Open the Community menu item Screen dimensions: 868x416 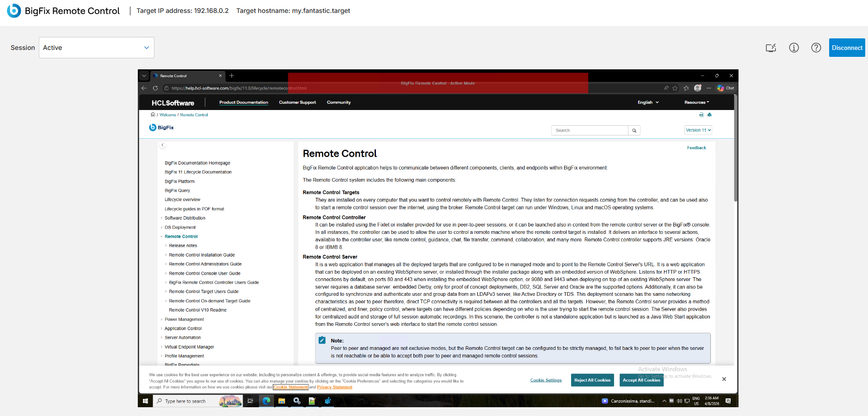point(339,103)
